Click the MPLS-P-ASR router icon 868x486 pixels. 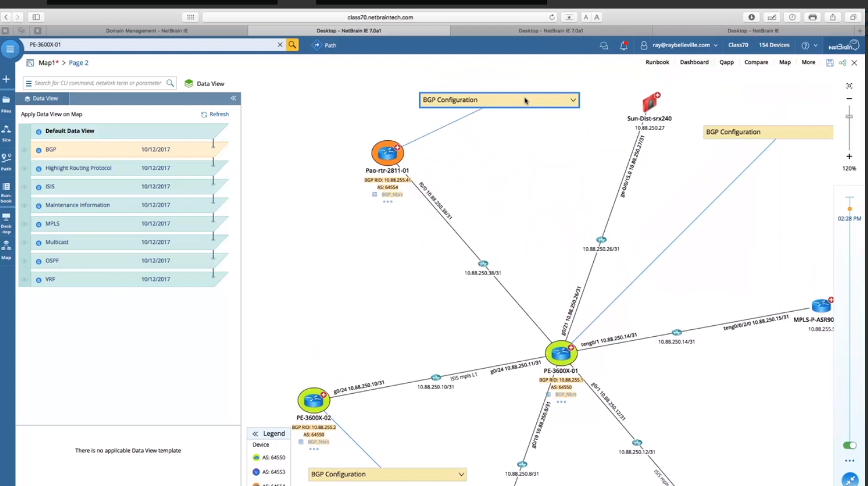pos(822,306)
